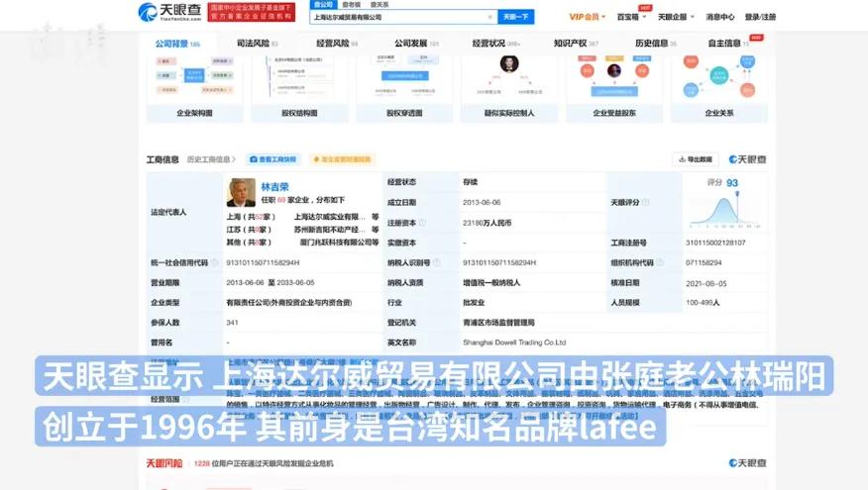
Task: Select the organization code 071158294
Action: coord(704,262)
